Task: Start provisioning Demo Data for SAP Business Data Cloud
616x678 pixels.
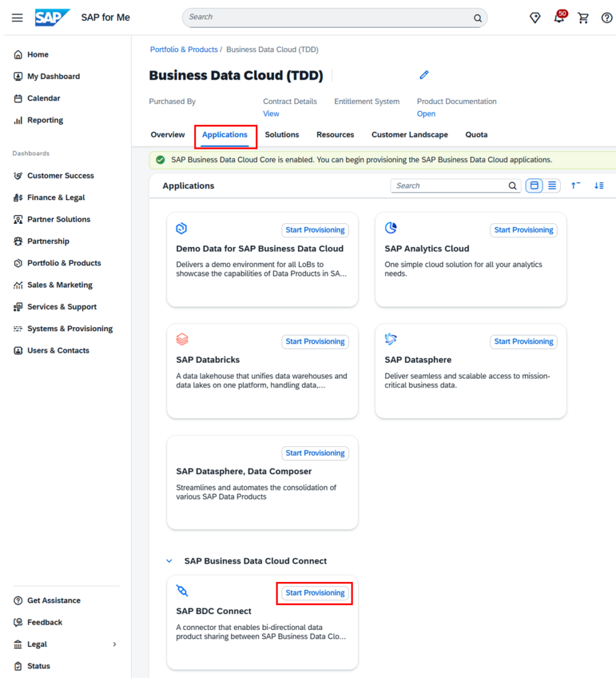Action: click(x=315, y=230)
